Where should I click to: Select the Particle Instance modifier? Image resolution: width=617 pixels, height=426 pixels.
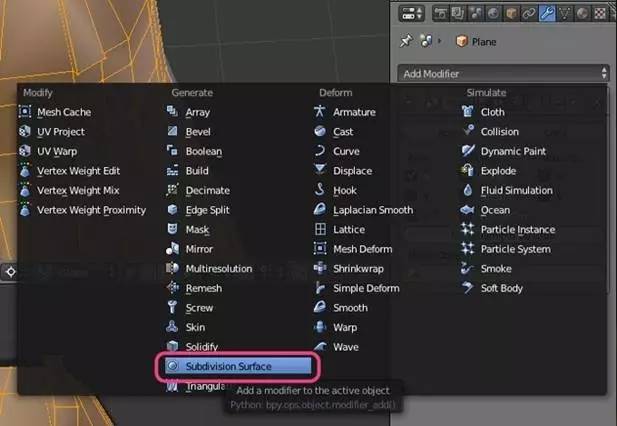pyautogui.click(x=532, y=230)
